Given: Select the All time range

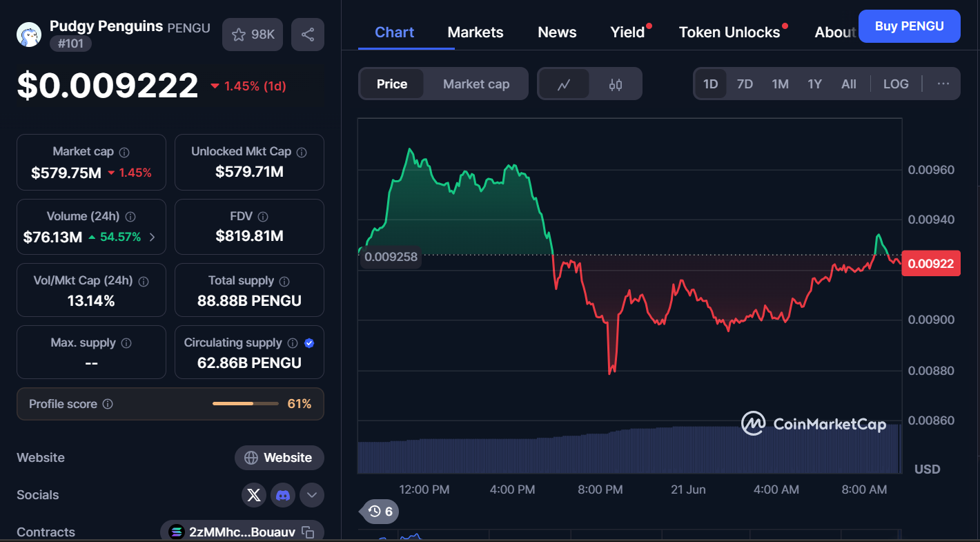Looking at the screenshot, I should (849, 84).
